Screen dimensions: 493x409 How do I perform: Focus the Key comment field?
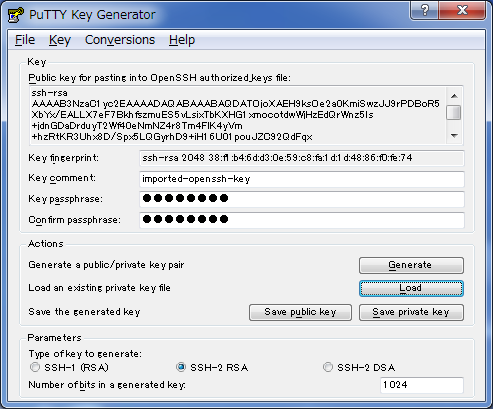point(302,179)
